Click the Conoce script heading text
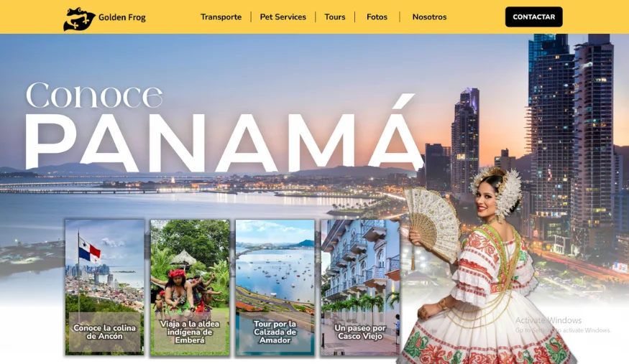This screenshot has height=364, width=629. (x=94, y=95)
